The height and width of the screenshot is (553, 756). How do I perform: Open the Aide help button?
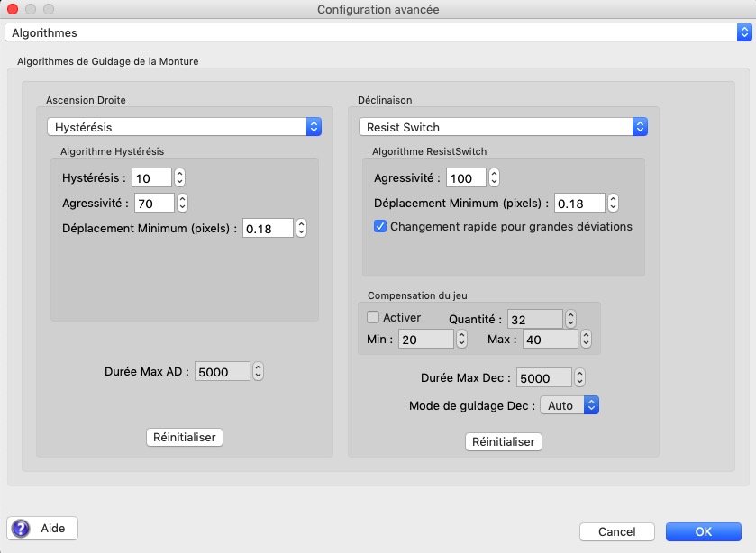[x=42, y=529]
